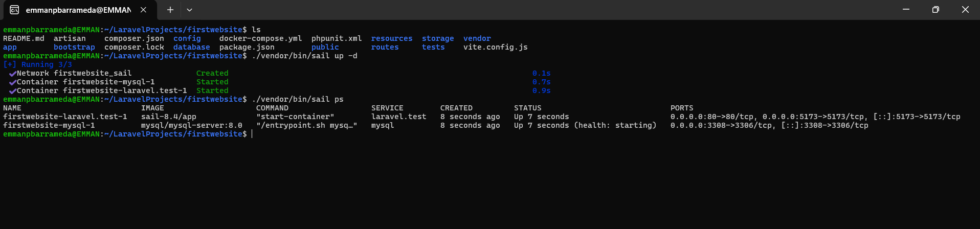Click the checkmark beside Container firstwebsite-laravel.test-1

(12, 91)
